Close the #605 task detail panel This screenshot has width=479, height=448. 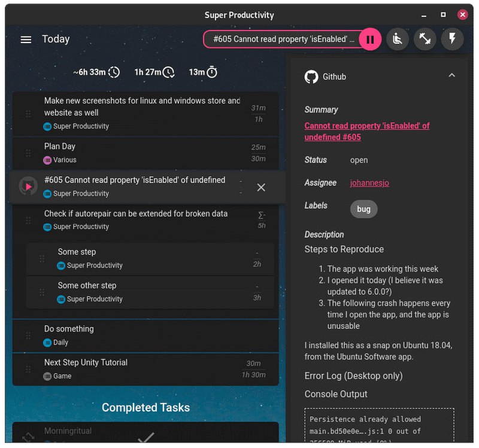point(261,187)
